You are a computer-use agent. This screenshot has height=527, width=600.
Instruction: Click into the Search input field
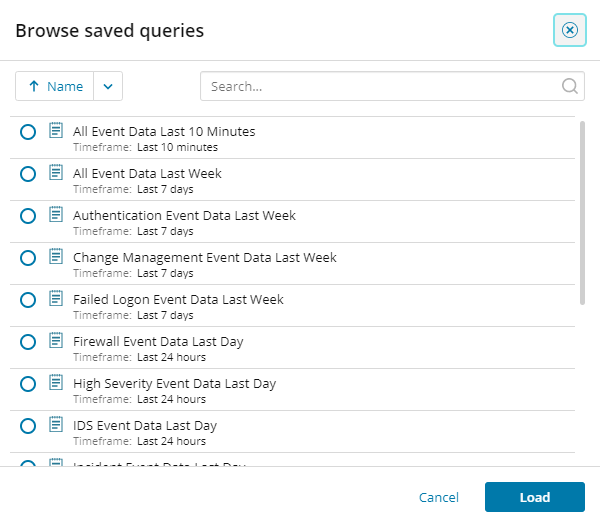point(380,86)
